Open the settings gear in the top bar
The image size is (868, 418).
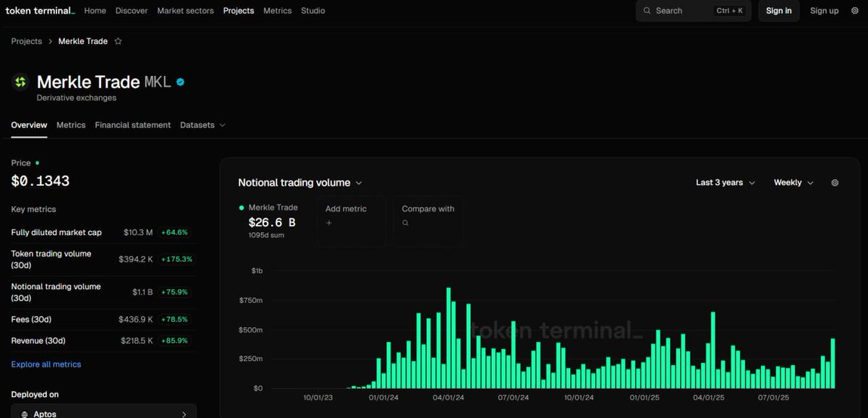pyautogui.click(x=854, y=11)
